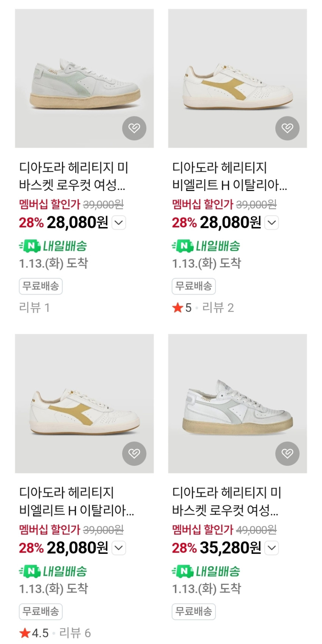Screen dimensions: 322x644
Task: Click the 내일배송 truck icon on the 리뷰 1 product
Action: pos(30,246)
